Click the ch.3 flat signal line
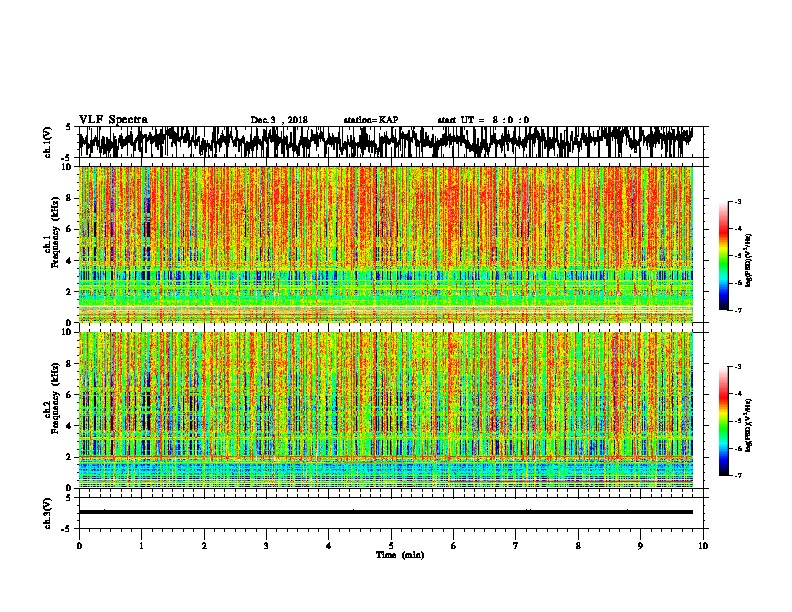 [386, 512]
